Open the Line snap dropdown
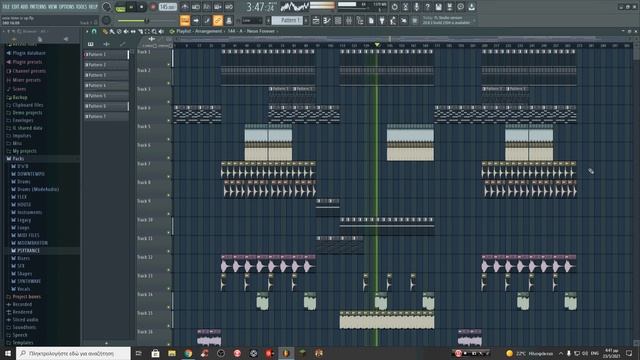Viewport: 640px width, 360px height. (252, 20)
